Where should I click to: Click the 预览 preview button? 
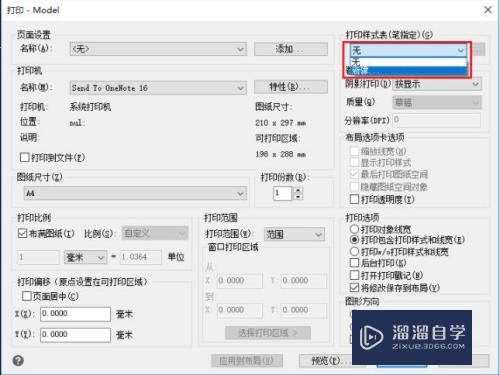tap(326, 361)
